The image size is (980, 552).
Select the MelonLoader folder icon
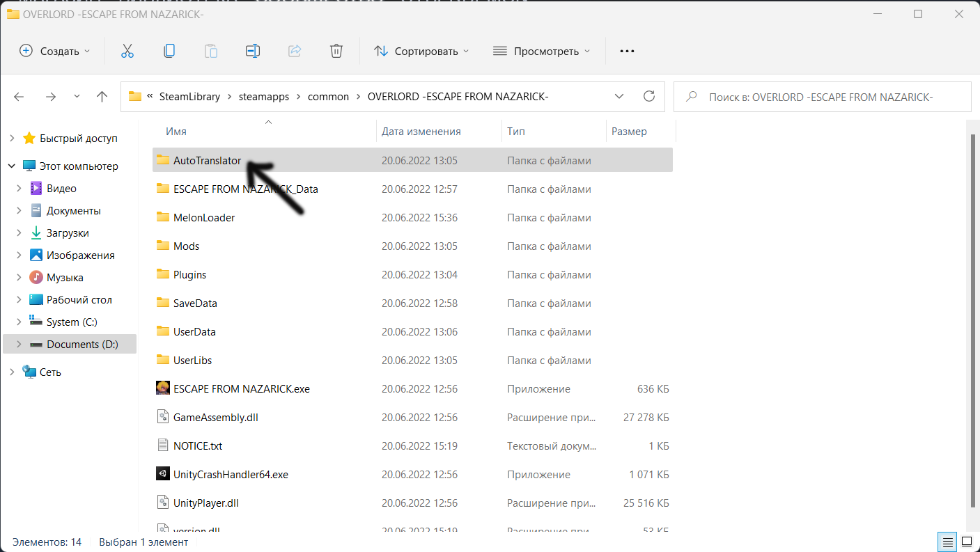click(163, 217)
